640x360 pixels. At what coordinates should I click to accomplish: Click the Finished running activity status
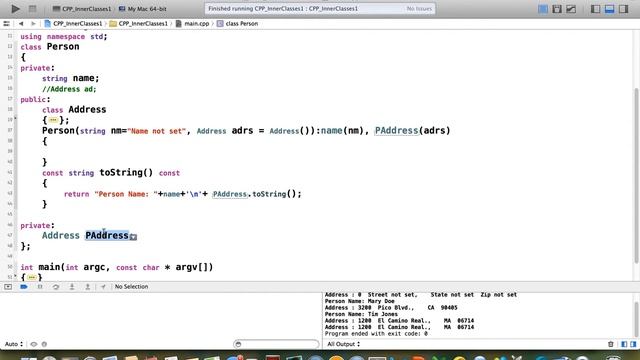point(283,9)
